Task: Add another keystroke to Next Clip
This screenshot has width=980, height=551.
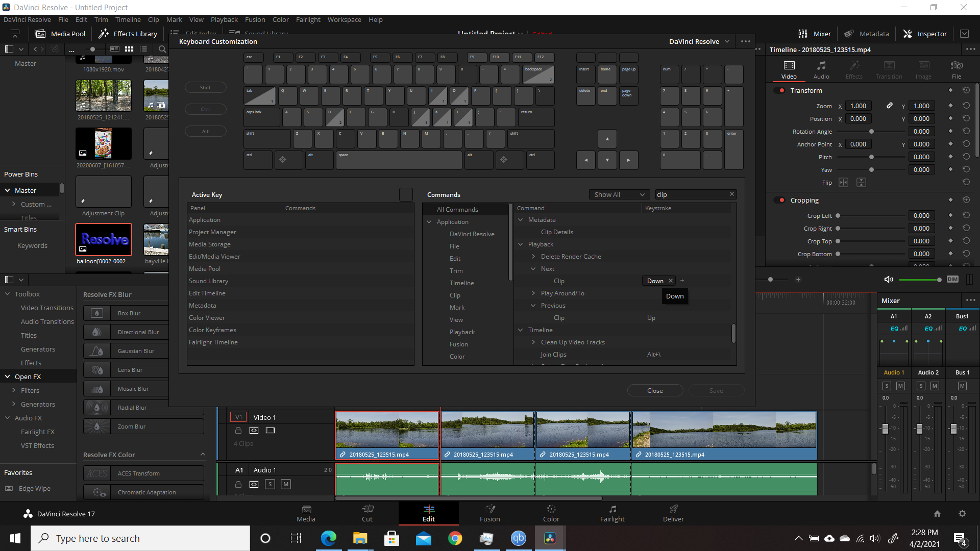Action: tap(682, 281)
